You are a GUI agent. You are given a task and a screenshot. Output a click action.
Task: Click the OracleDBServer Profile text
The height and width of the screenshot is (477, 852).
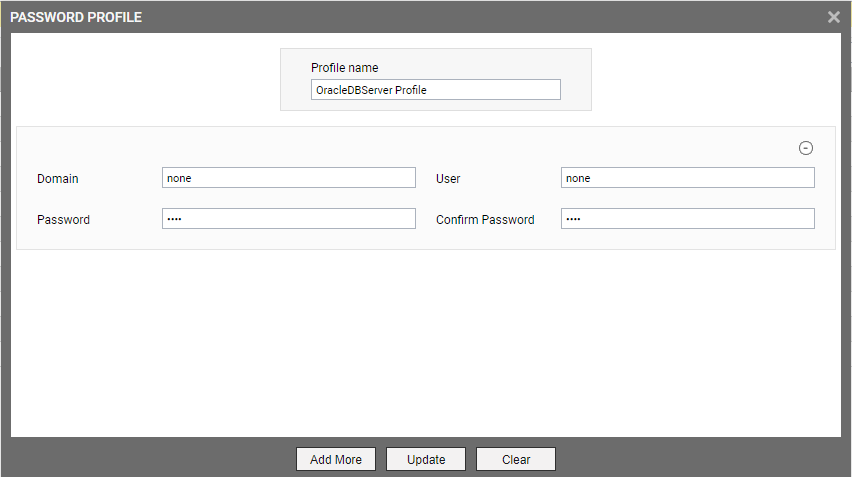tap(371, 90)
